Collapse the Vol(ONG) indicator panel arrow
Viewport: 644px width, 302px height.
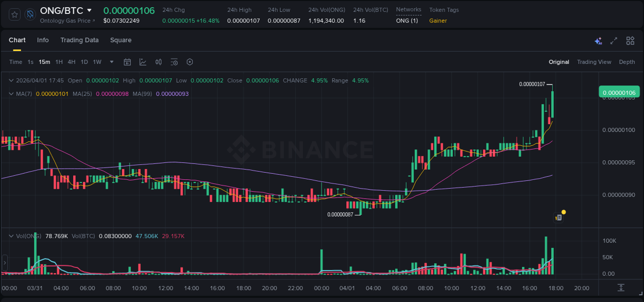click(11, 236)
